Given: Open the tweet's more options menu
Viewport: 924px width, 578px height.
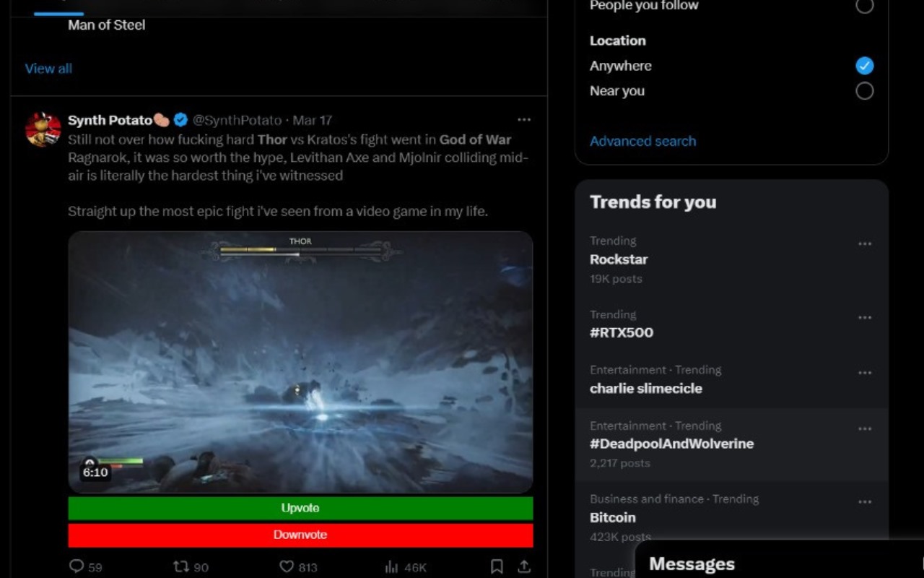Looking at the screenshot, I should click(x=524, y=120).
